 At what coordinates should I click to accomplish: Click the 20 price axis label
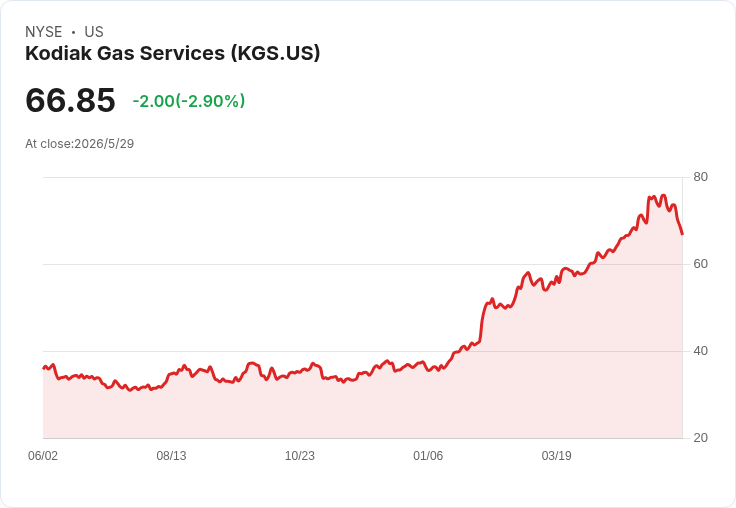700,438
